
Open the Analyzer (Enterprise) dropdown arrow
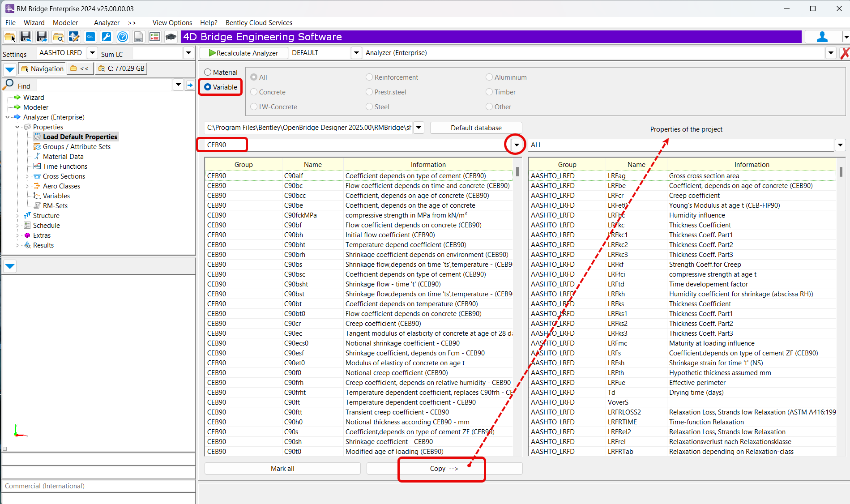pos(831,53)
